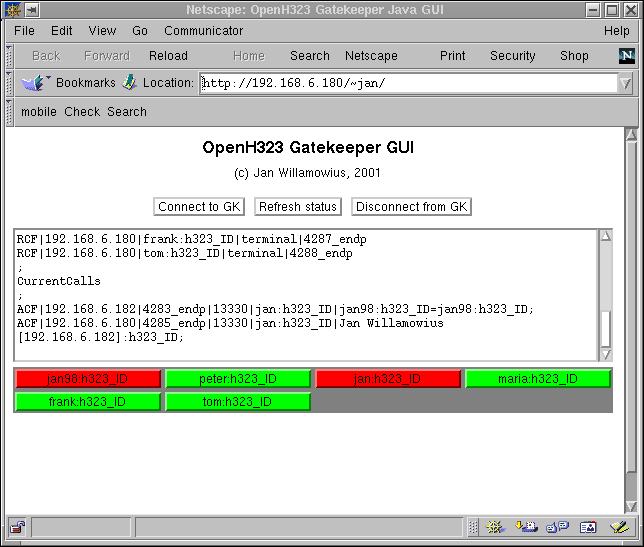Open the File menu
Screen dimensions: 644x547
24,31
